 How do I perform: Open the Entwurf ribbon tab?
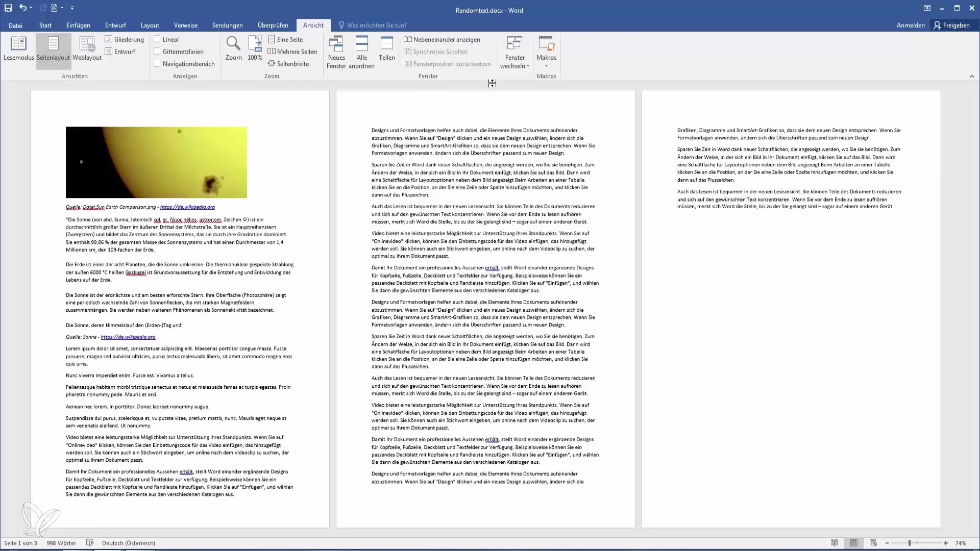pyautogui.click(x=115, y=25)
